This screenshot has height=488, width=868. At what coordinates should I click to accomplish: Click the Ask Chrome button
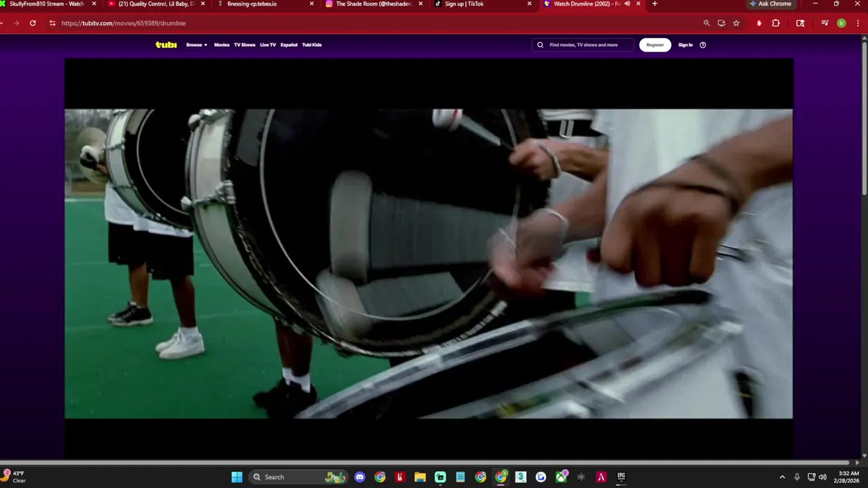tap(771, 4)
